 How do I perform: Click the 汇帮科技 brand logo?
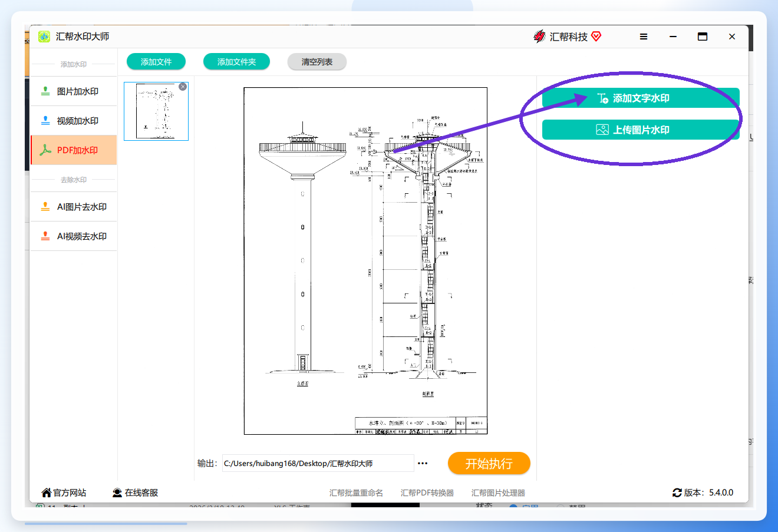(x=539, y=37)
